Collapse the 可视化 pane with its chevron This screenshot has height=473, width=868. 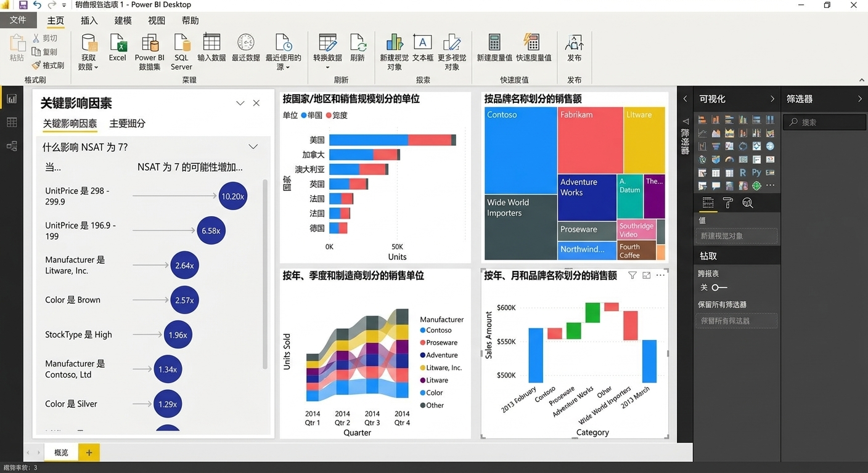click(772, 99)
